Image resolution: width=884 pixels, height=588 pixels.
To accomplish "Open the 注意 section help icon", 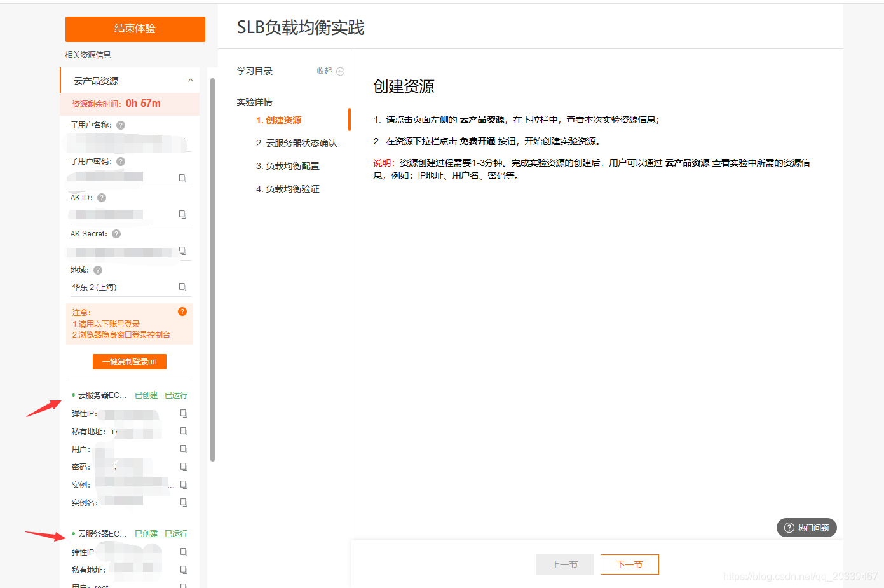I will point(182,311).
